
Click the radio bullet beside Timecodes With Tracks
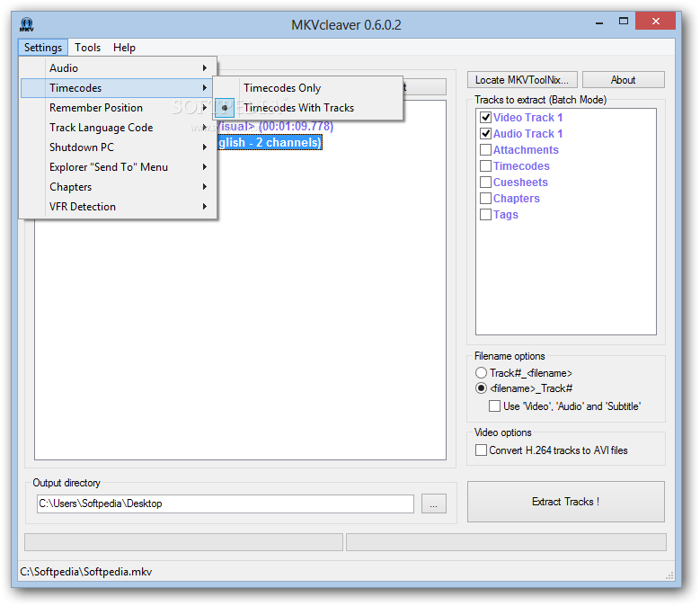pos(225,108)
